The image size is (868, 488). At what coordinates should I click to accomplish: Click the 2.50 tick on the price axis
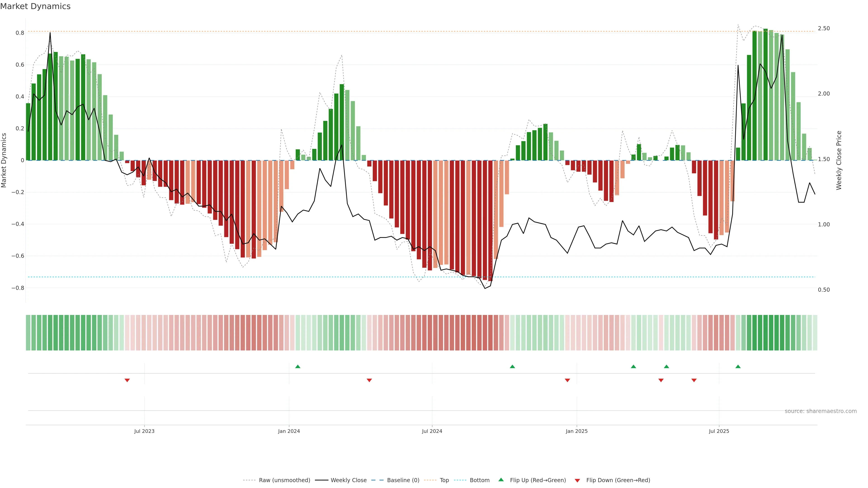(823, 28)
